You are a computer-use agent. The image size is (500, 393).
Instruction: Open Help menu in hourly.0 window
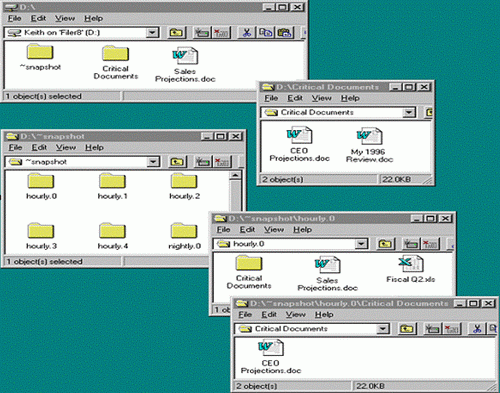302,229
